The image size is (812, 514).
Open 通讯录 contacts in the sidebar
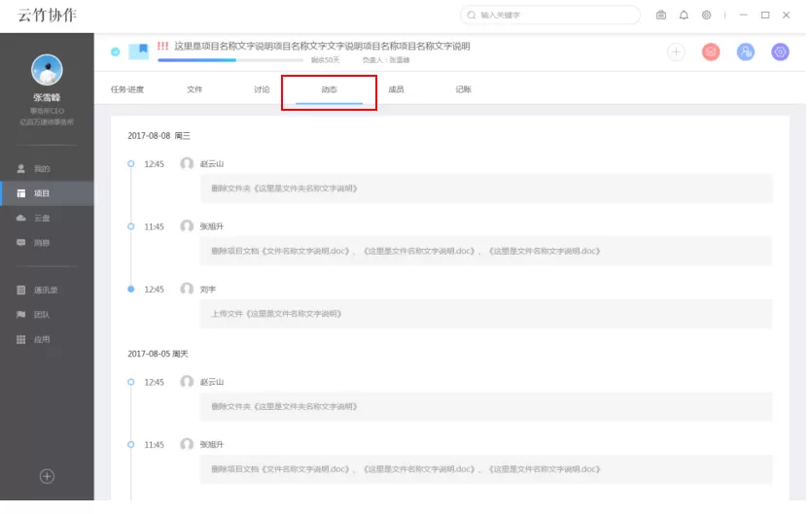point(37,290)
